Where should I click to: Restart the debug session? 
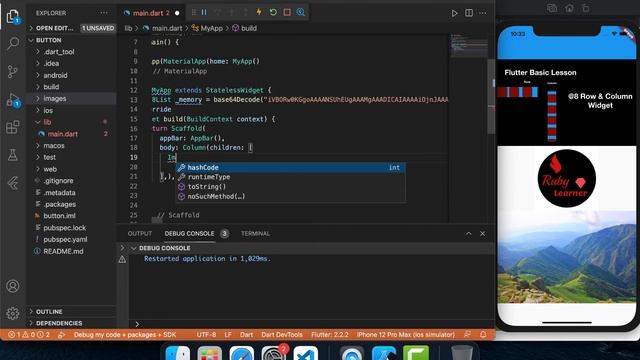(x=273, y=12)
